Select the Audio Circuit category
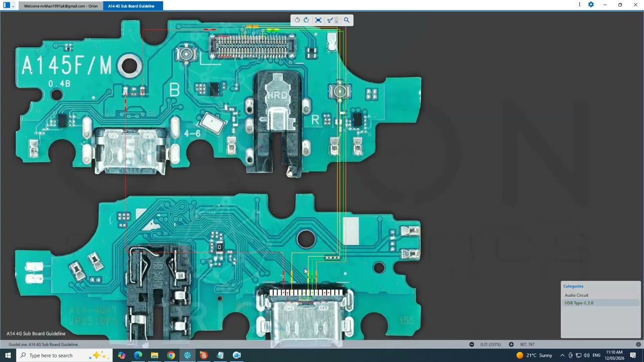 pos(577,295)
